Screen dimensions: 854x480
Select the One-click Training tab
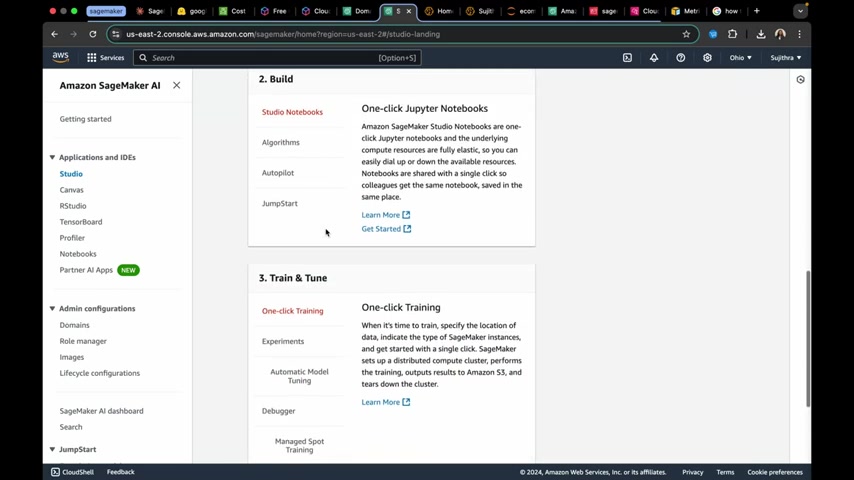click(x=292, y=311)
